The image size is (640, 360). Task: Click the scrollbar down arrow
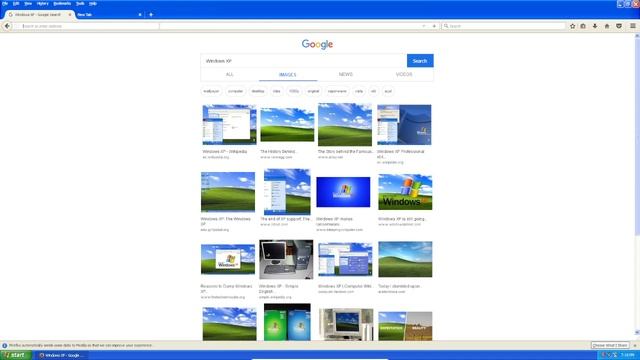coord(637,333)
